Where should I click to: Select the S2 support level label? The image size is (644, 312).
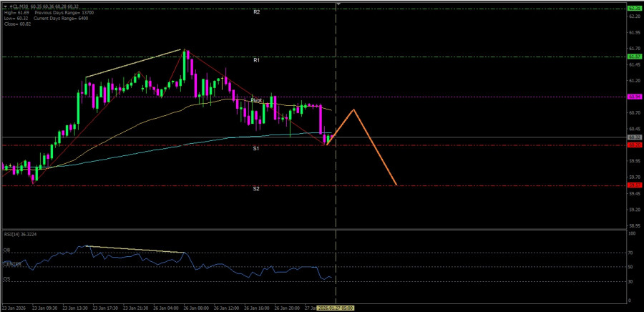click(255, 188)
